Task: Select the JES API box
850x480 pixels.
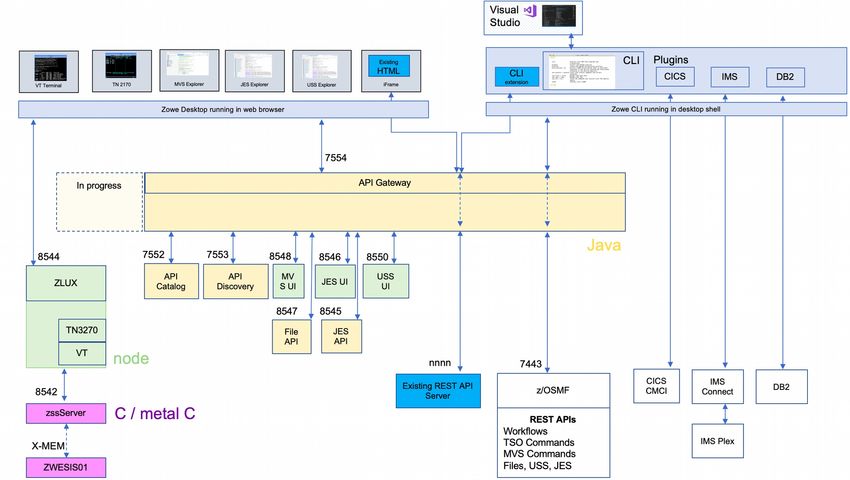Action: point(341,336)
